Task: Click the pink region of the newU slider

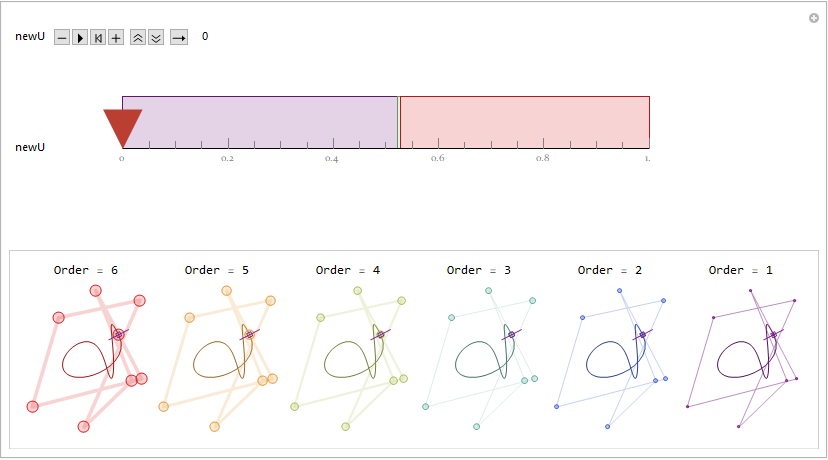Action: click(525, 122)
